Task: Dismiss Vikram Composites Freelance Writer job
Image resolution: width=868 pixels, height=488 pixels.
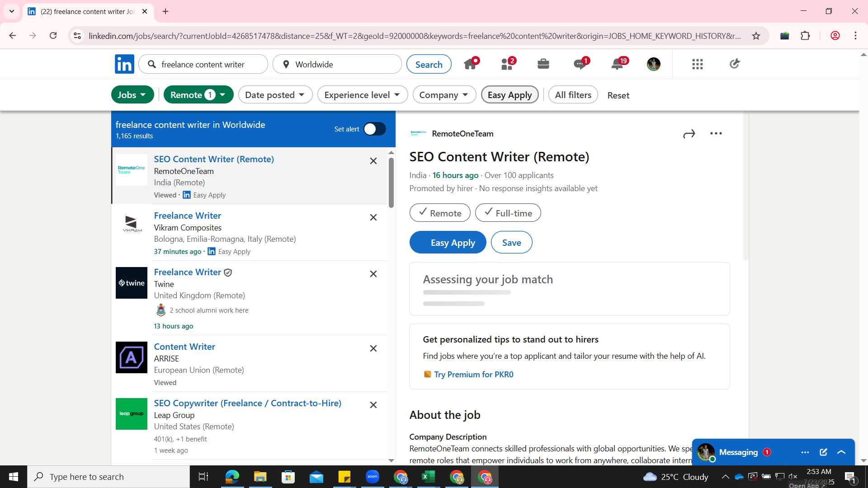Action: (373, 217)
